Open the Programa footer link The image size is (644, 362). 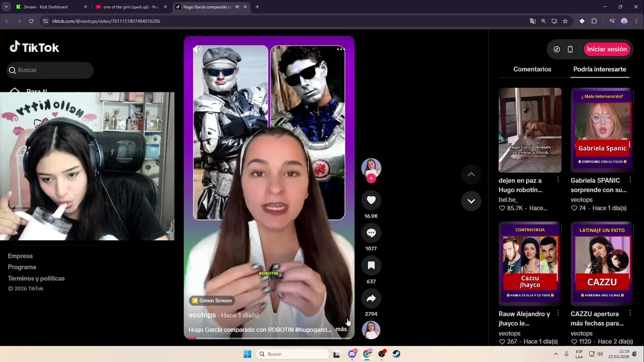(22, 267)
